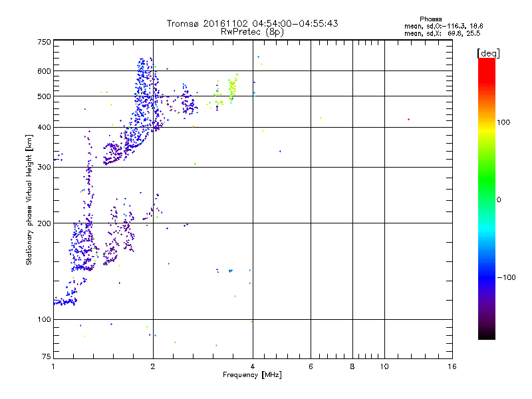Click the frequency-axis tick label "2"

(x=153, y=366)
